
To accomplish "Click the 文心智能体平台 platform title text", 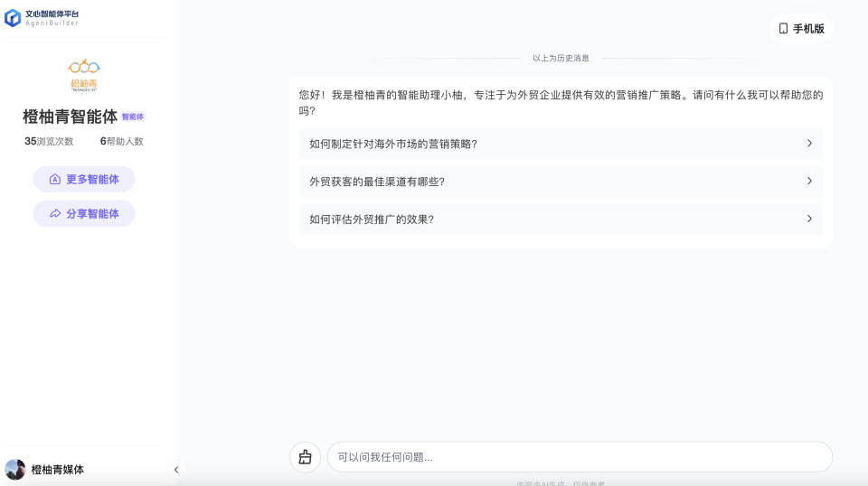I will point(52,14).
